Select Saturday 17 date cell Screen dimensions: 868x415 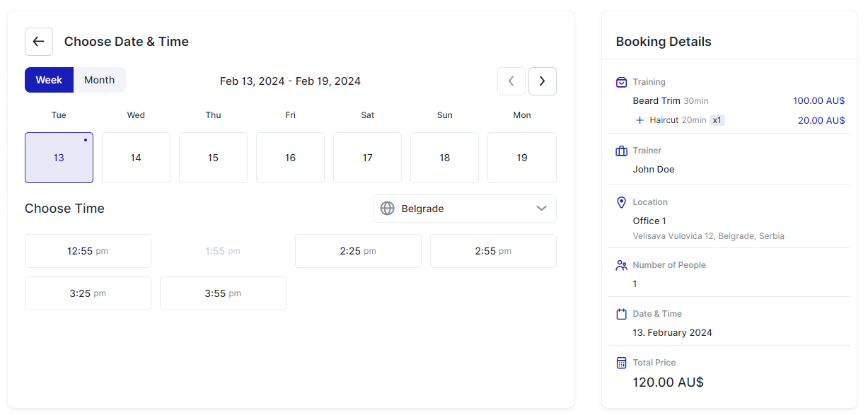(367, 158)
